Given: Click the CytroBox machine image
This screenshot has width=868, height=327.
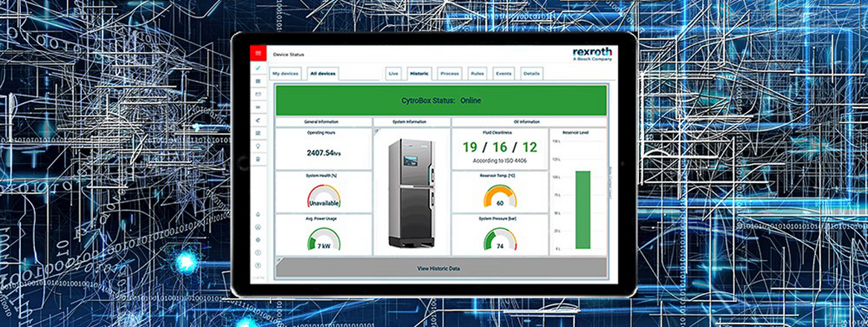Looking at the screenshot, I should (411, 194).
